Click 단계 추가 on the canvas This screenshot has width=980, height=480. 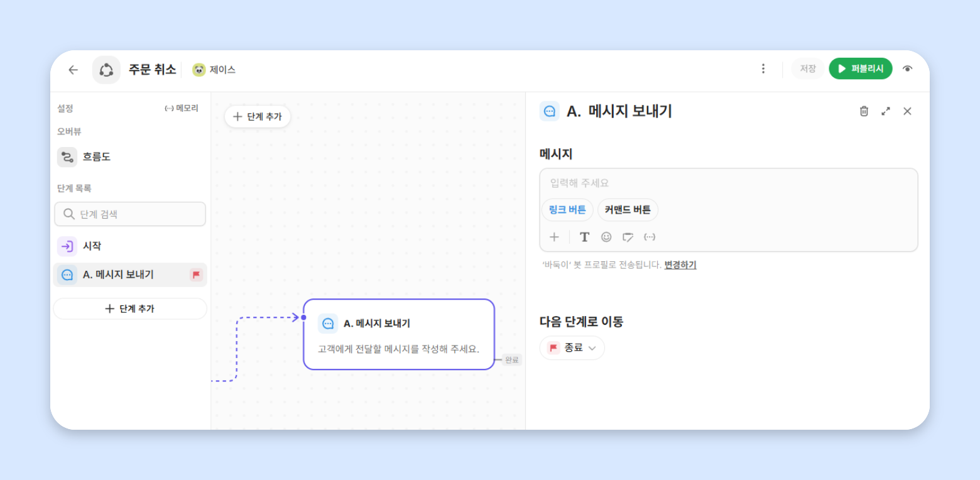(x=258, y=116)
